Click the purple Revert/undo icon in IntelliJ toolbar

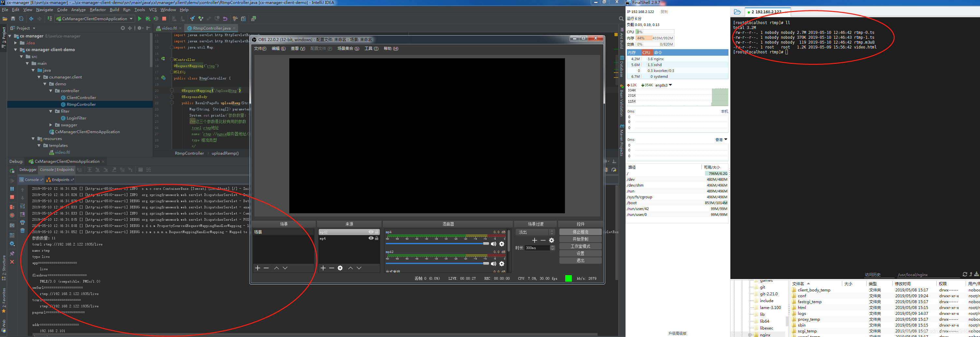coord(225,19)
